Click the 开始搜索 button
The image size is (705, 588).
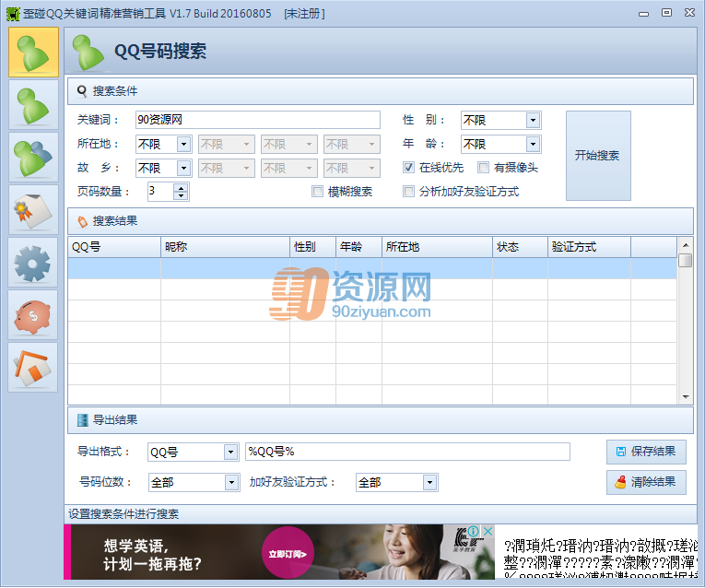598,156
